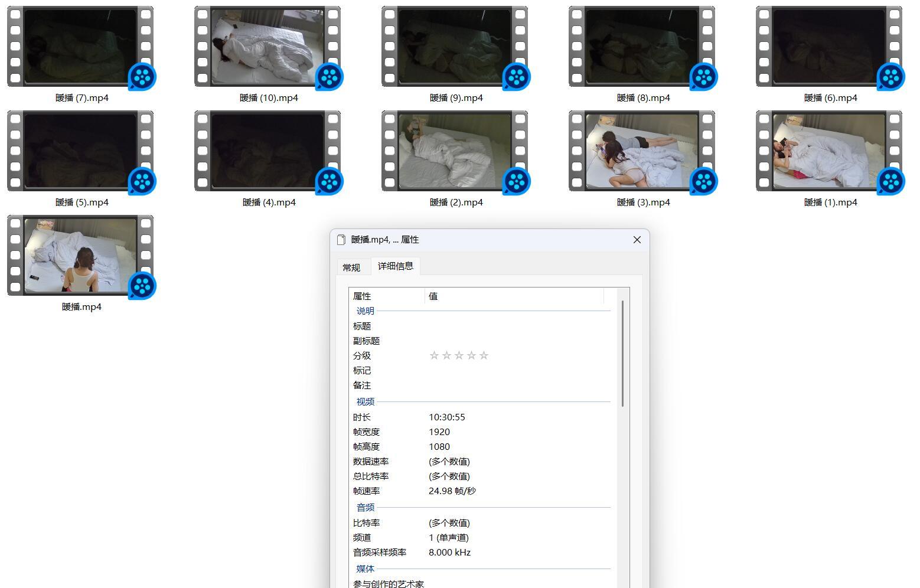The image size is (920, 588).
Task: Select the 暖播 (5).mp4 video file icon
Action: (81, 152)
